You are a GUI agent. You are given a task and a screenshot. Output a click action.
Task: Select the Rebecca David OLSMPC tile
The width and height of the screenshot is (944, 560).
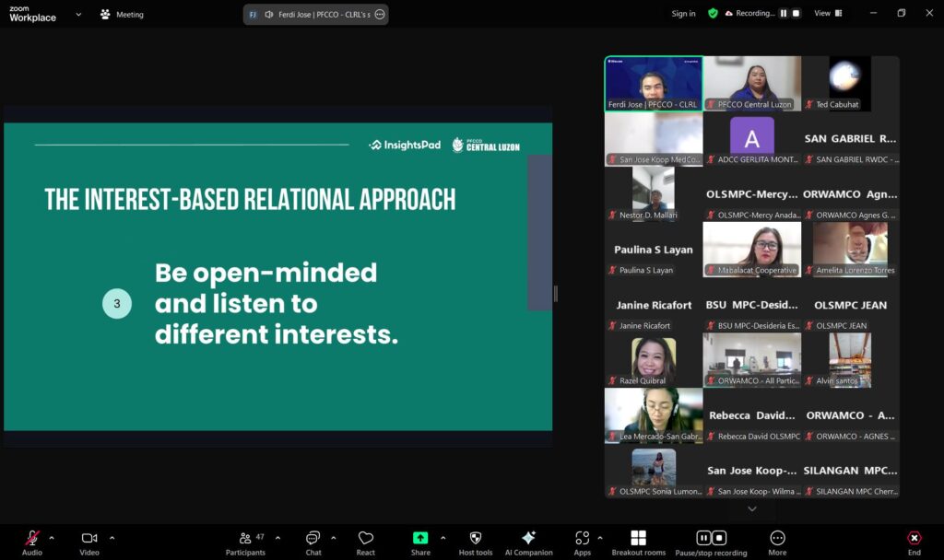tap(752, 415)
